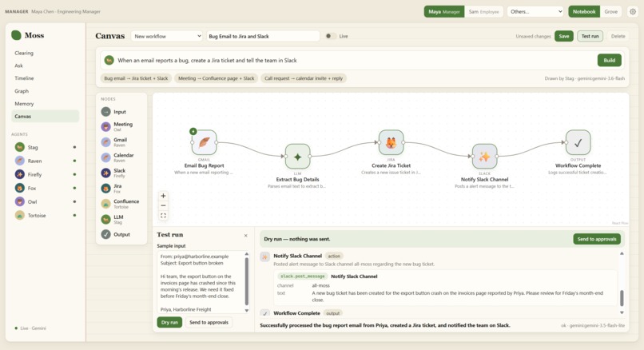The image size is (644, 350).
Task: Close the Test run panel
Action: (x=245, y=236)
